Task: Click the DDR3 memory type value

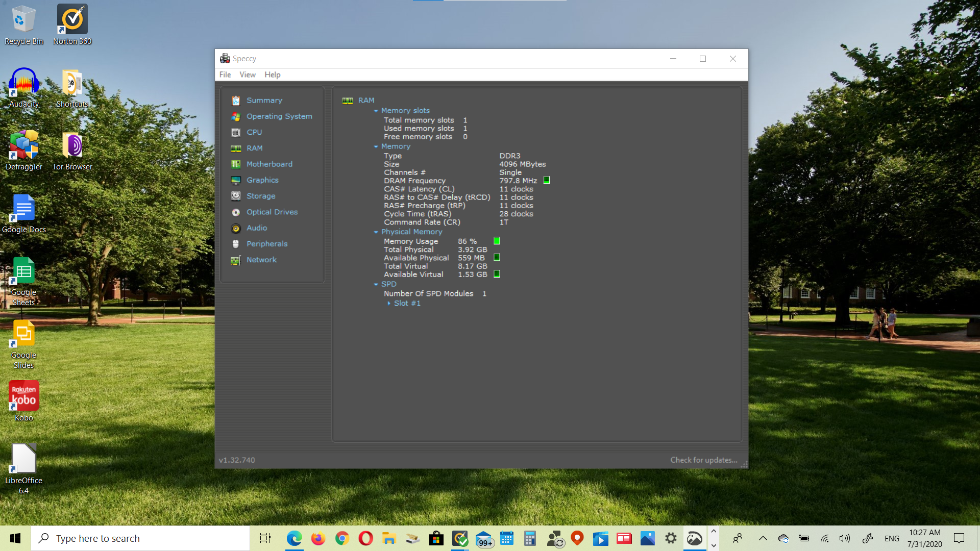Action: coord(509,156)
